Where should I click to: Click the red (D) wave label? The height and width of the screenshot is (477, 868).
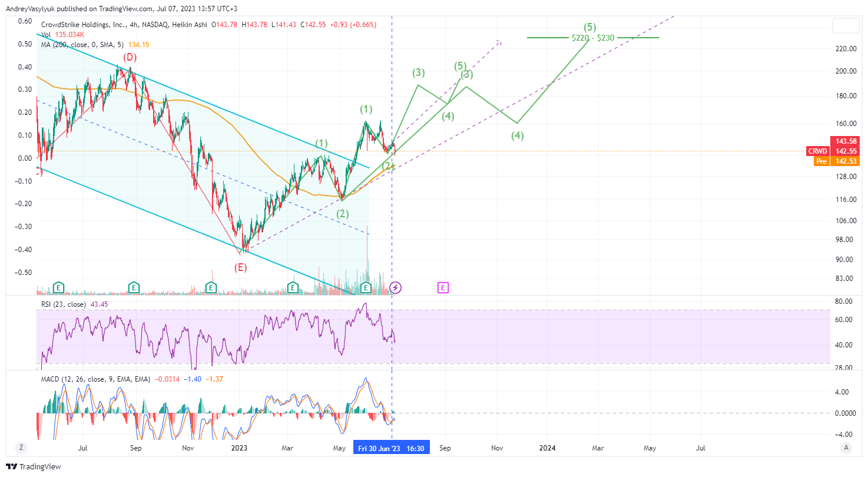pyautogui.click(x=130, y=57)
